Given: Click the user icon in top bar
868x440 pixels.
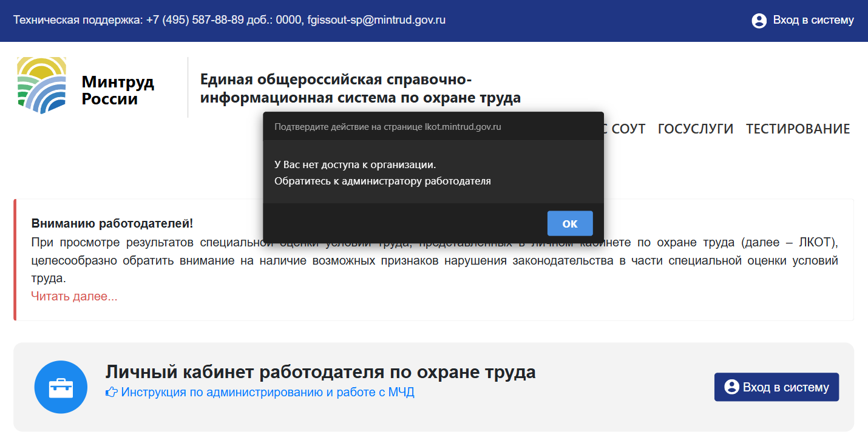Looking at the screenshot, I should point(759,21).
